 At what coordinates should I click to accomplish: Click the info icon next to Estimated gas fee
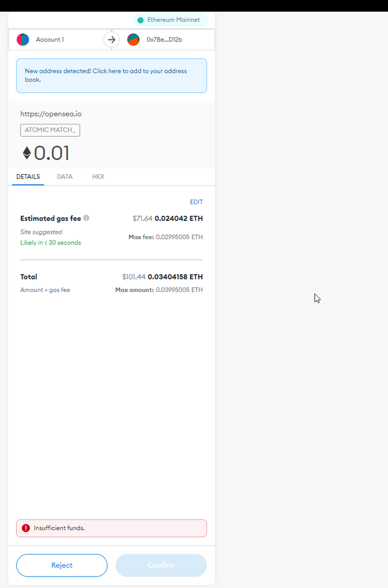click(x=86, y=218)
